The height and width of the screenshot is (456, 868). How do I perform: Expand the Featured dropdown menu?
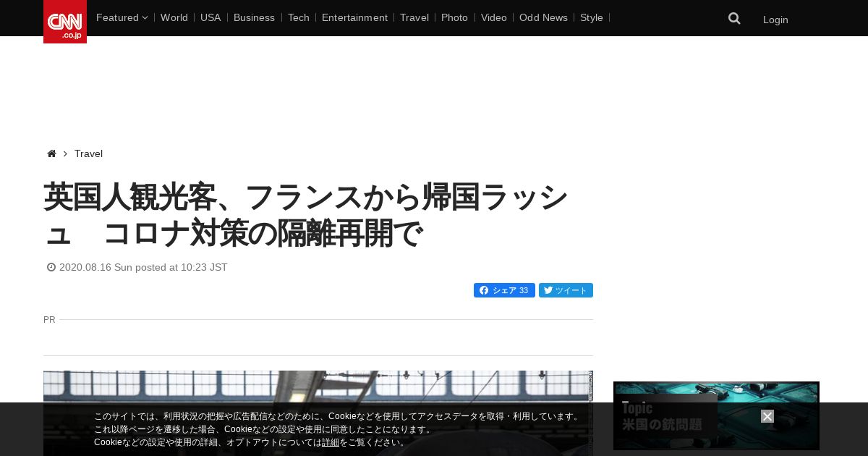(122, 17)
